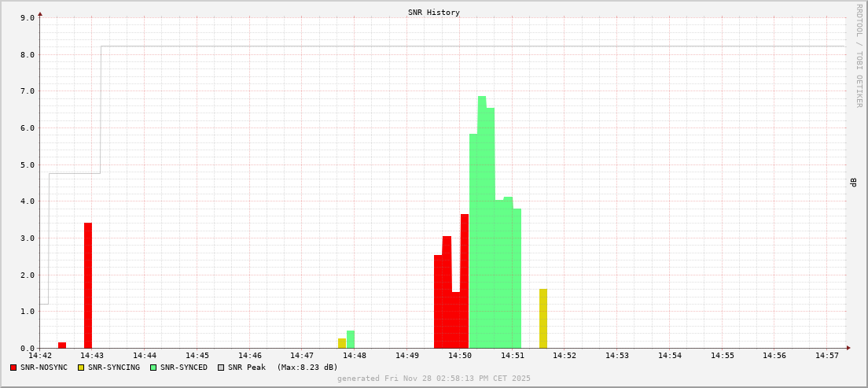868x388 pixels.
Task: Click the gray SNR Peak legend swatch
Action: 221,368
